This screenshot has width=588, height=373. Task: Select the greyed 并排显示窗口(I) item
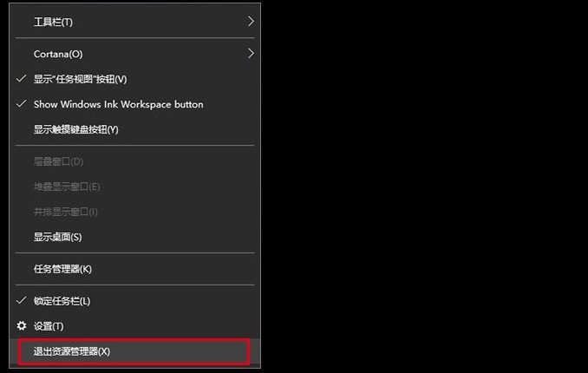(x=66, y=212)
